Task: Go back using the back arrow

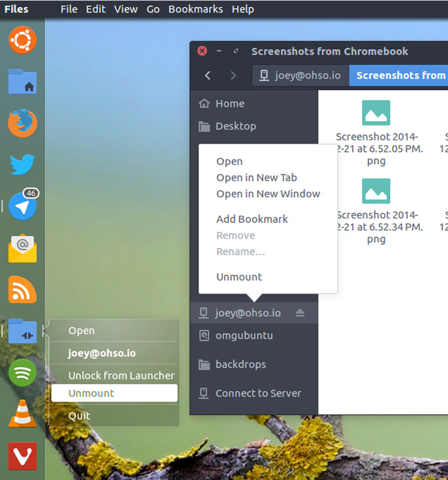Action: pyautogui.click(x=208, y=75)
